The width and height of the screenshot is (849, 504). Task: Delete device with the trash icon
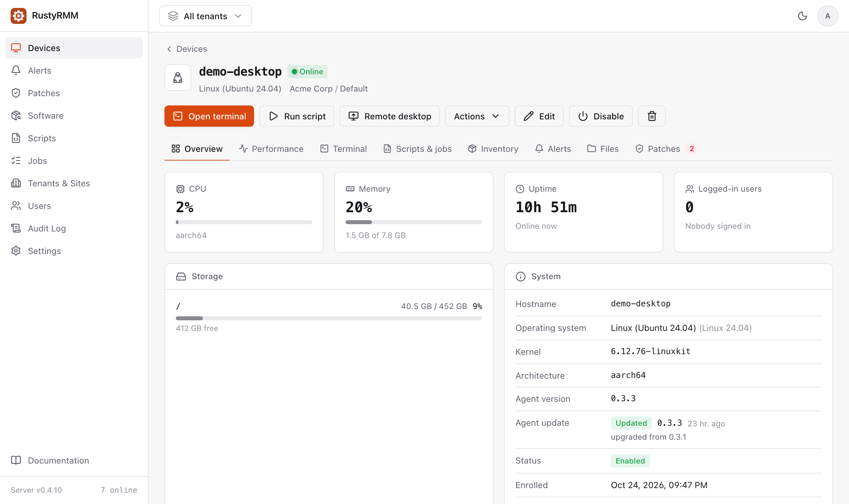(652, 116)
